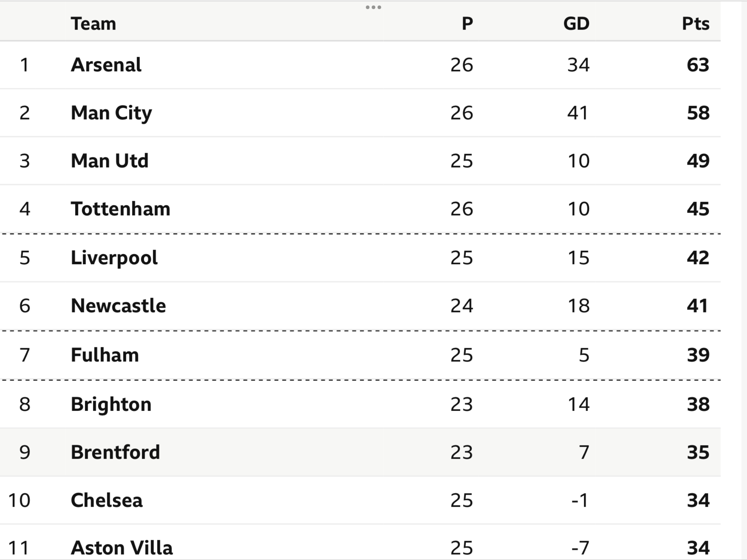The image size is (747, 560).
Task: Click the P column header
Action: click(x=467, y=24)
